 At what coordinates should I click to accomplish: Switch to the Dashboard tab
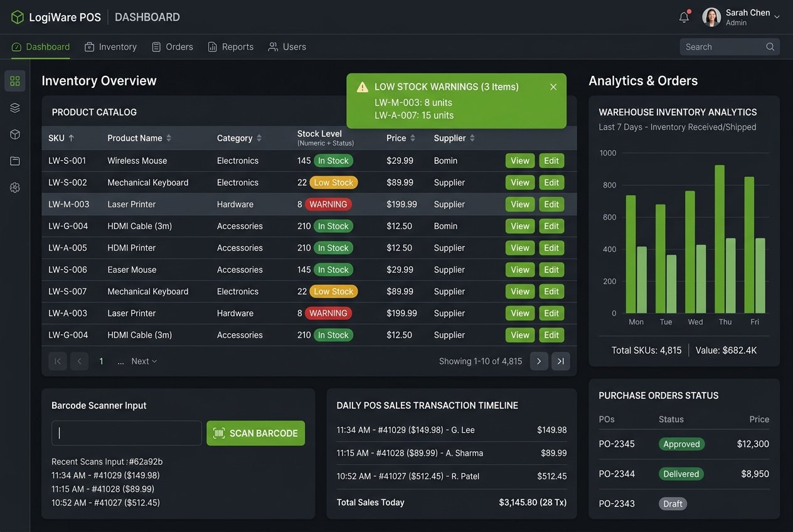tap(41, 46)
